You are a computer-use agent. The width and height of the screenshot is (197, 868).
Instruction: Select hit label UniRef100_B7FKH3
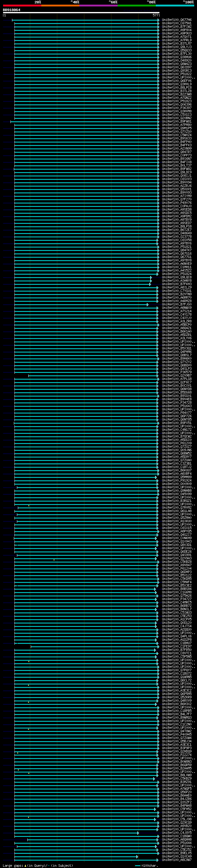tap(177, 284)
